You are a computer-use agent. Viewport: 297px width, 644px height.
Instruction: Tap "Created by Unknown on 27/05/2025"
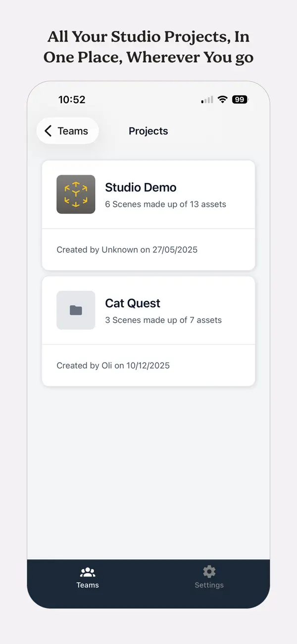coord(126,249)
